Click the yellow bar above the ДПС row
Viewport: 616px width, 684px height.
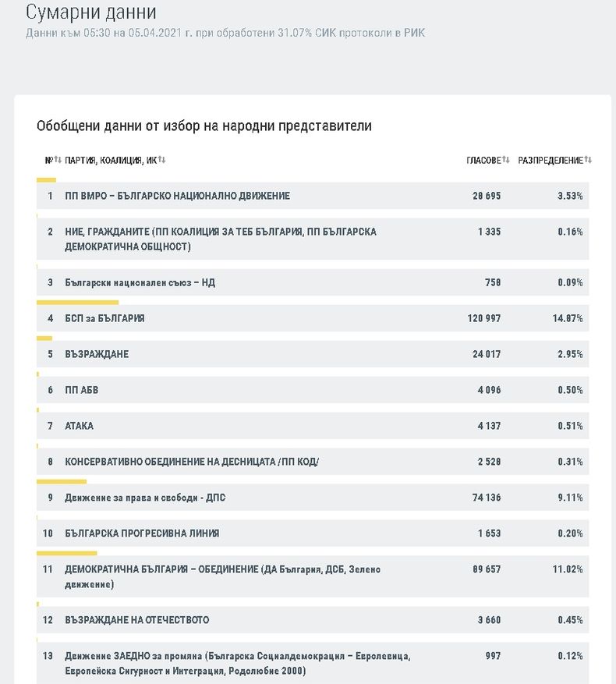tap(62, 482)
